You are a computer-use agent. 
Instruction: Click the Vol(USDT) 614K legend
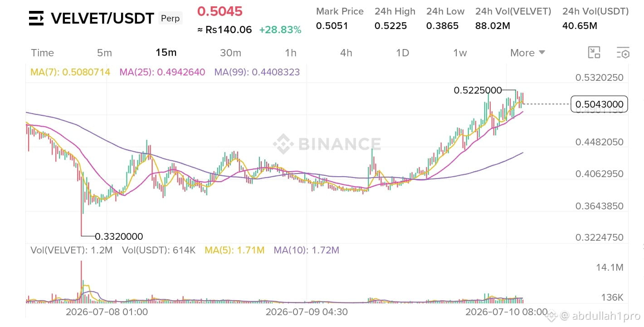158,250
